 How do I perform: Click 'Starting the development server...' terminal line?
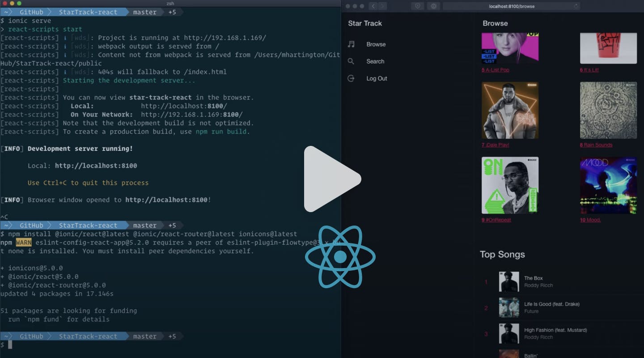click(x=129, y=81)
